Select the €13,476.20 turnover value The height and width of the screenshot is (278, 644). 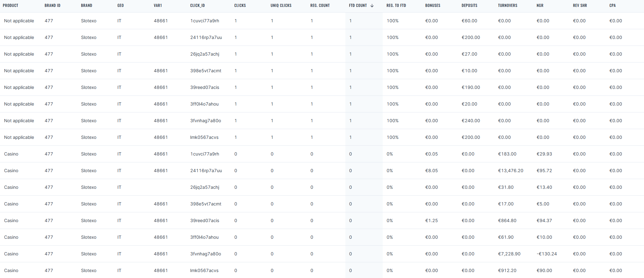(510, 171)
